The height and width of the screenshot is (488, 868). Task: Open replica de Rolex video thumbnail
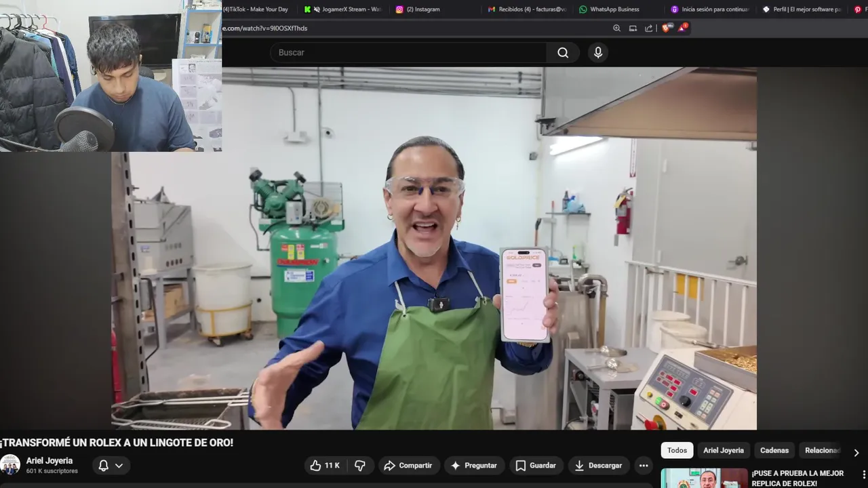(x=705, y=478)
